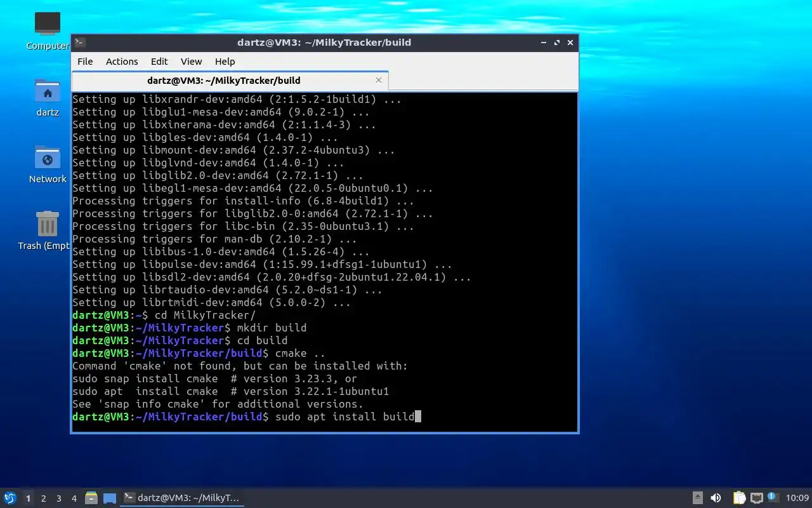Click the 'sudo apt install build' command line
The height and width of the screenshot is (508, 812).
(x=247, y=417)
